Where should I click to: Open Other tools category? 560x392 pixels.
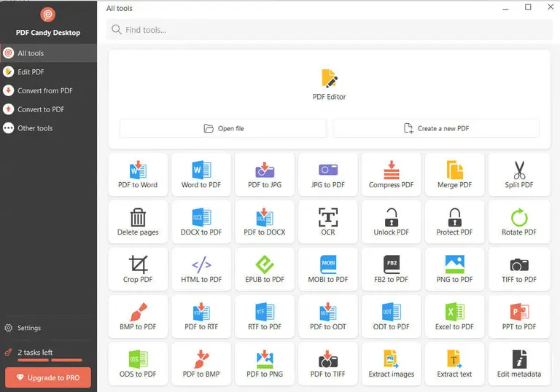(49, 128)
